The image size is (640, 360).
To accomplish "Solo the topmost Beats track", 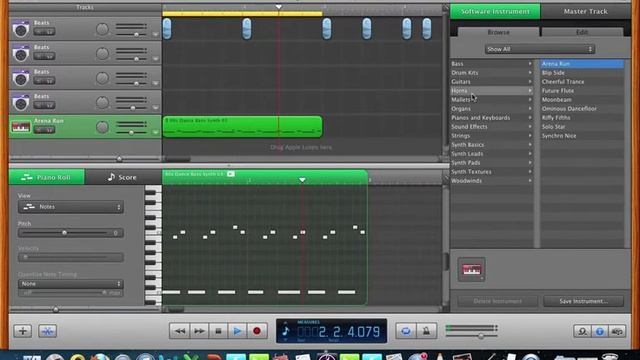I will pos(49,32).
